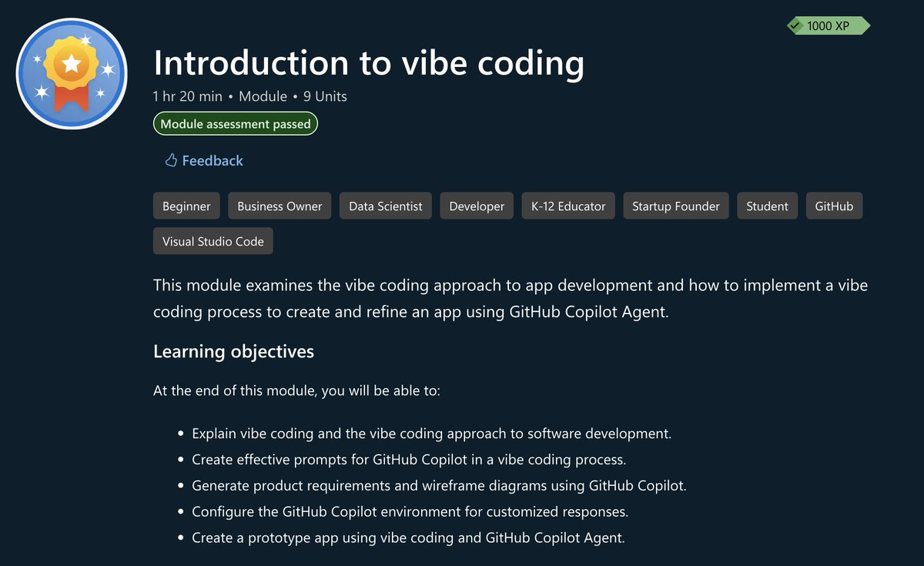Select the GitHub tag filter
Image resolution: width=924 pixels, height=566 pixels.
(834, 206)
